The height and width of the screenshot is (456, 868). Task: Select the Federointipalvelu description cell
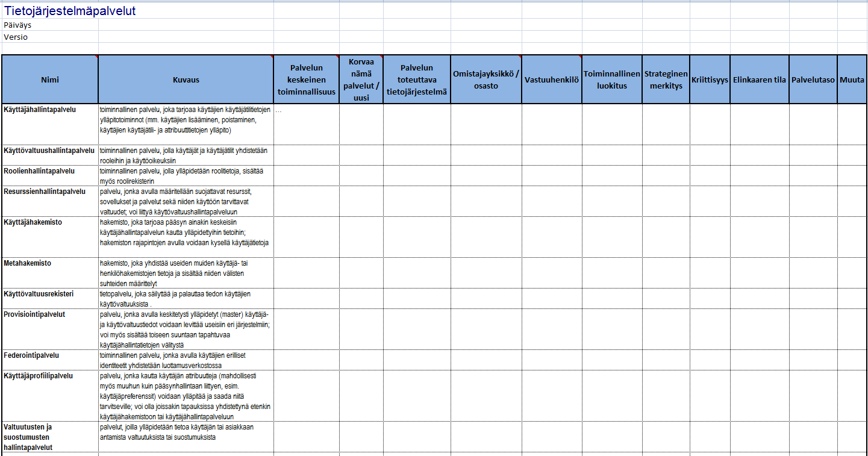click(x=186, y=360)
